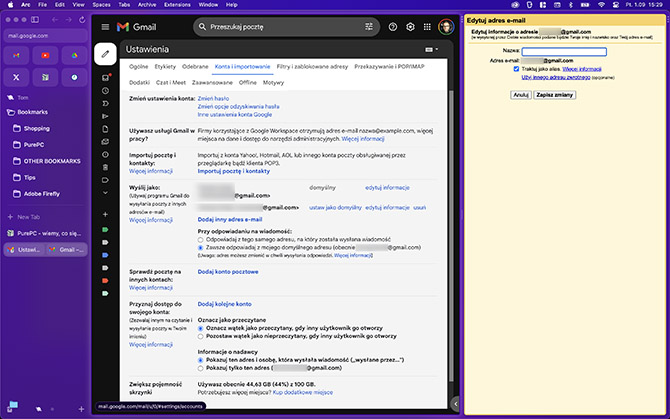This screenshot has width=670, height=419.
Task: Open the Google account avatar
Action: click(x=446, y=27)
